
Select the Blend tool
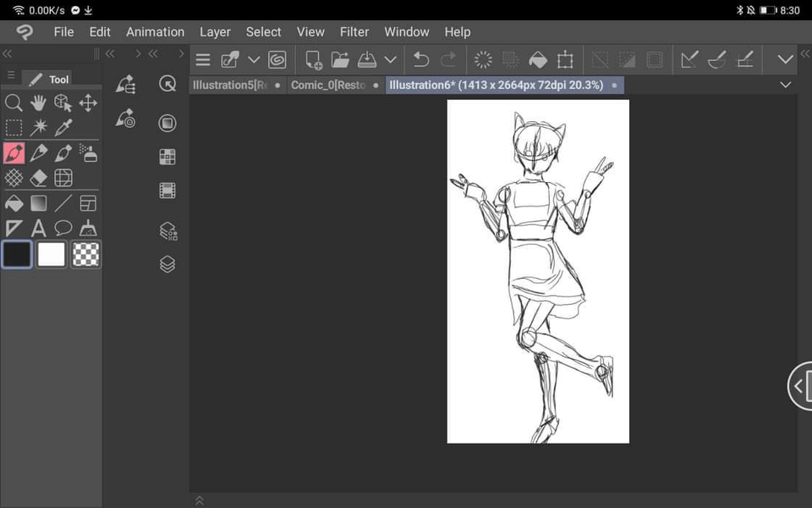63,178
